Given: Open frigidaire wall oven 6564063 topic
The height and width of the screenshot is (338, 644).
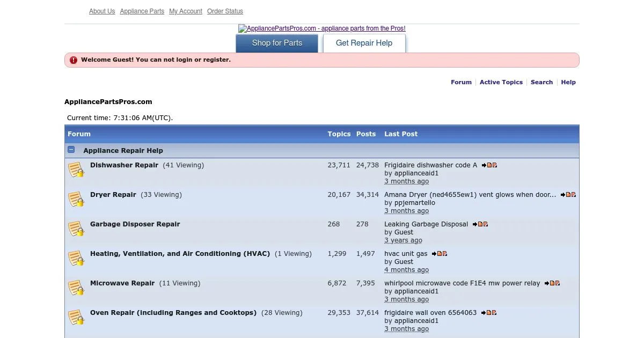Looking at the screenshot, I should pyautogui.click(x=430, y=313).
